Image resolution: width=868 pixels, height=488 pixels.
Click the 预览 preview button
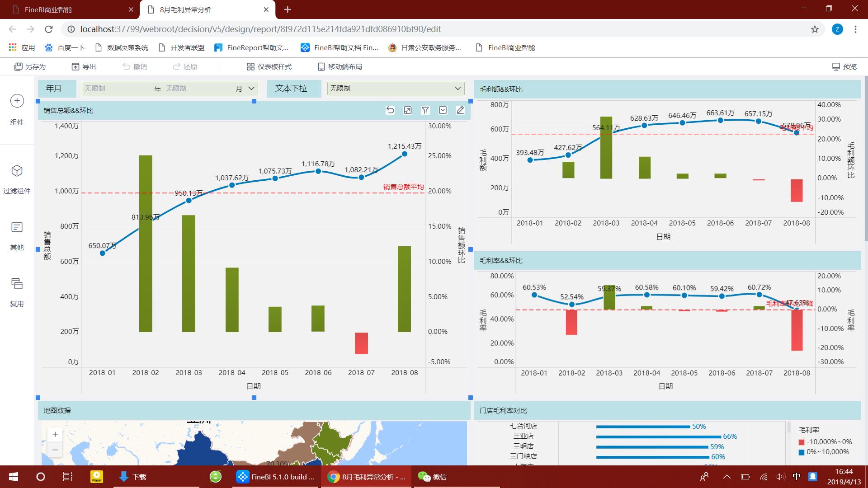(x=844, y=67)
